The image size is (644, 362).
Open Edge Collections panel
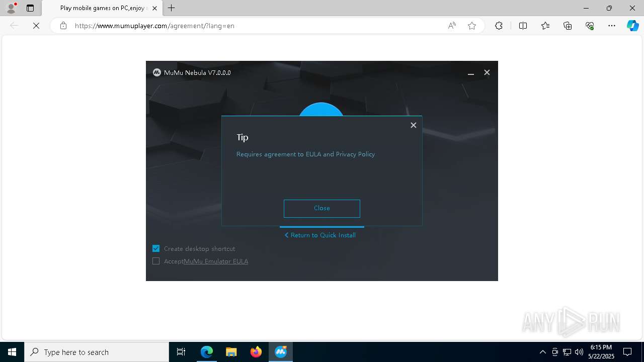tap(568, 26)
